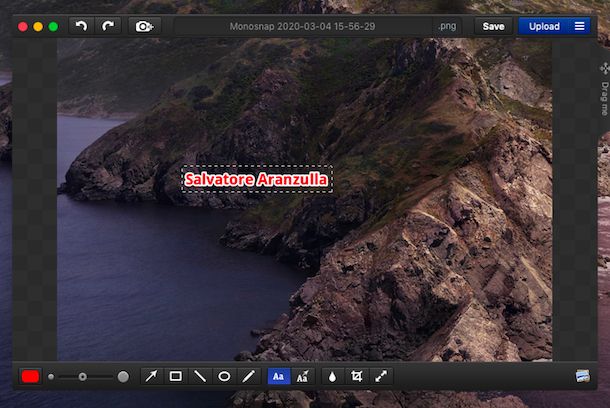610x408 pixels.
Task: Maximize window with the green button
Action: [53, 26]
